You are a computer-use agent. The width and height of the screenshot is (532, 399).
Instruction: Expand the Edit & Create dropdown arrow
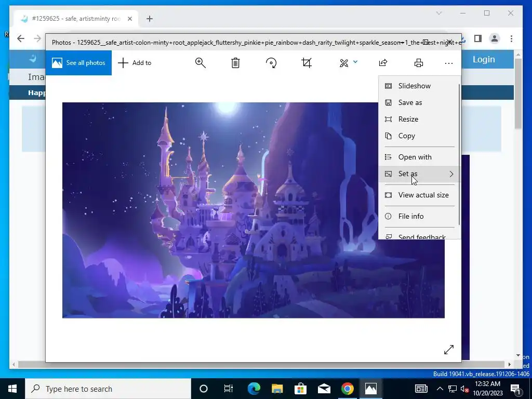pos(355,62)
